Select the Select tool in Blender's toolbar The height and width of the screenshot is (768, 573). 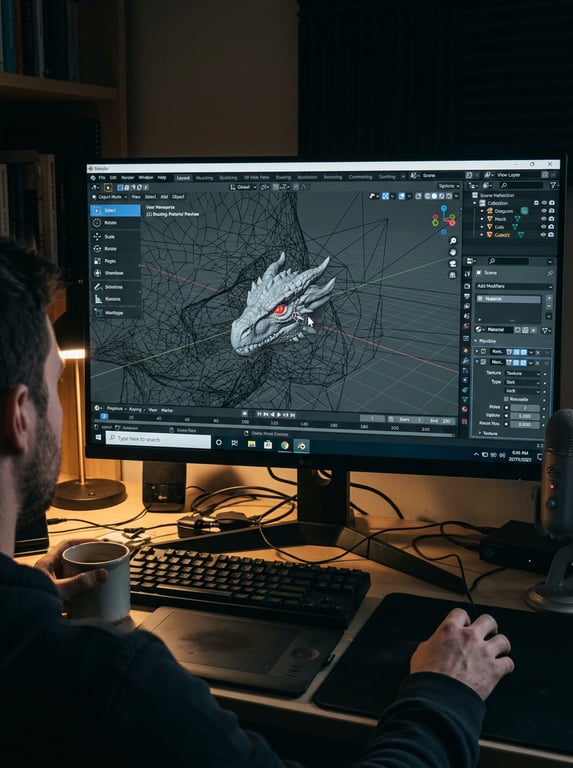[116, 211]
